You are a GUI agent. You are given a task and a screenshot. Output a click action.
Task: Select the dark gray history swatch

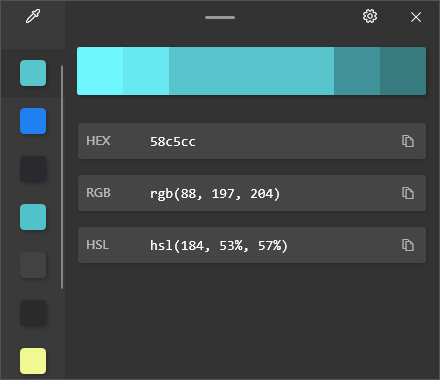[33, 265]
